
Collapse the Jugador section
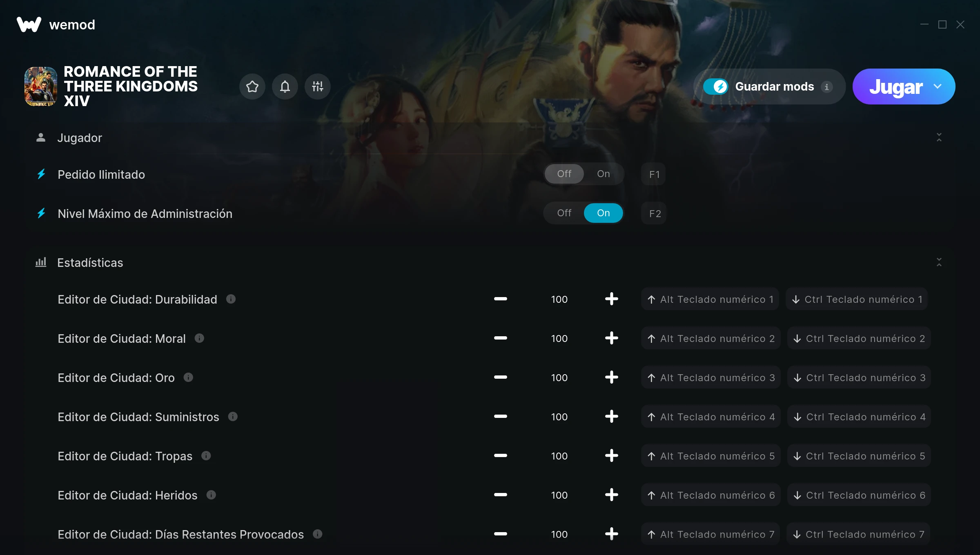pos(939,138)
